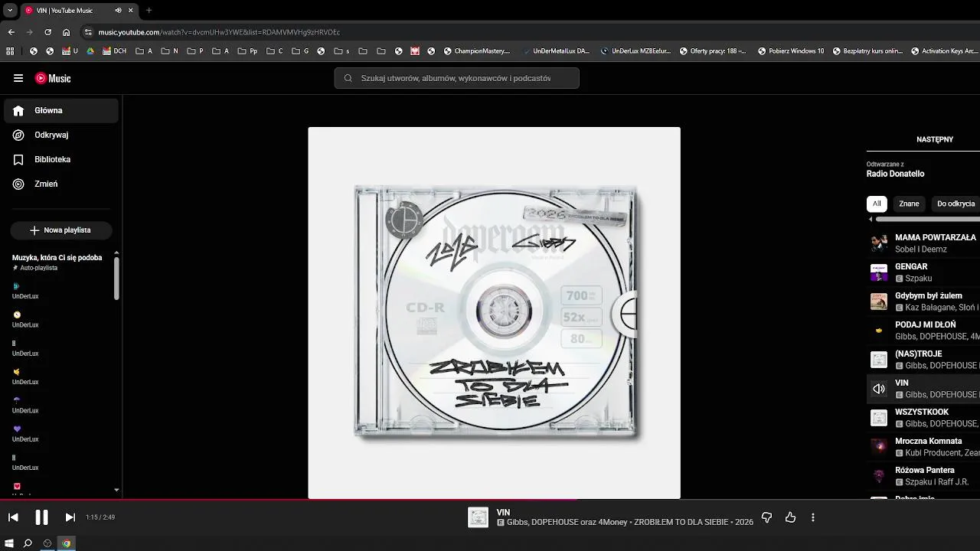Viewport: 980px width, 551px height.
Task: Play Różowa Pantera from queue
Action: click(923, 476)
